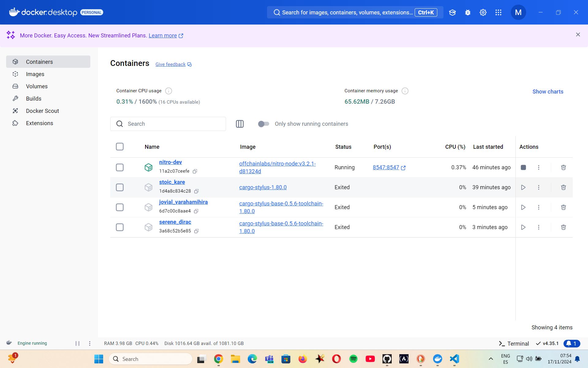Dismiss the Streamlined Plans banner
Image resolution: width=588 pixels, height=368 pixels.
(x=578, y=35)
